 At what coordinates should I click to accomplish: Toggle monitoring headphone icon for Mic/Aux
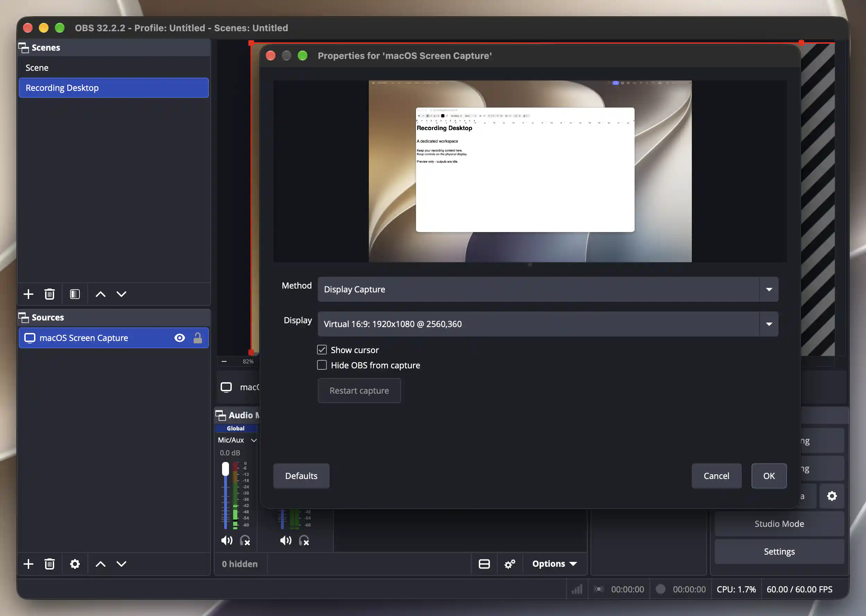point(245,540)
